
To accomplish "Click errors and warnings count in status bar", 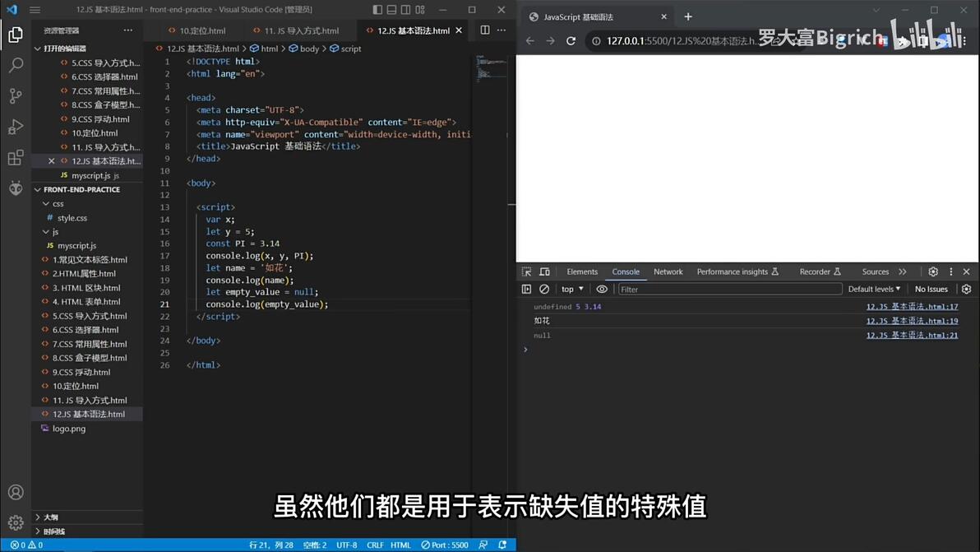I will 27,545.
